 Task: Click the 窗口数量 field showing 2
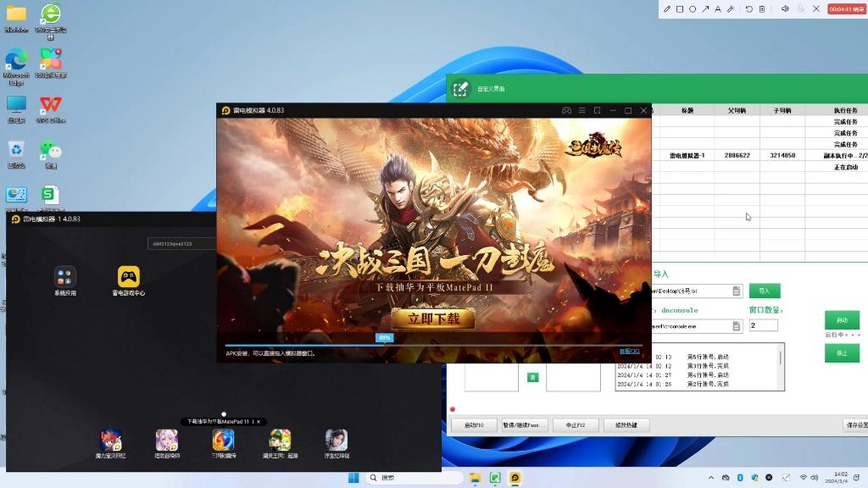(764, 325)
